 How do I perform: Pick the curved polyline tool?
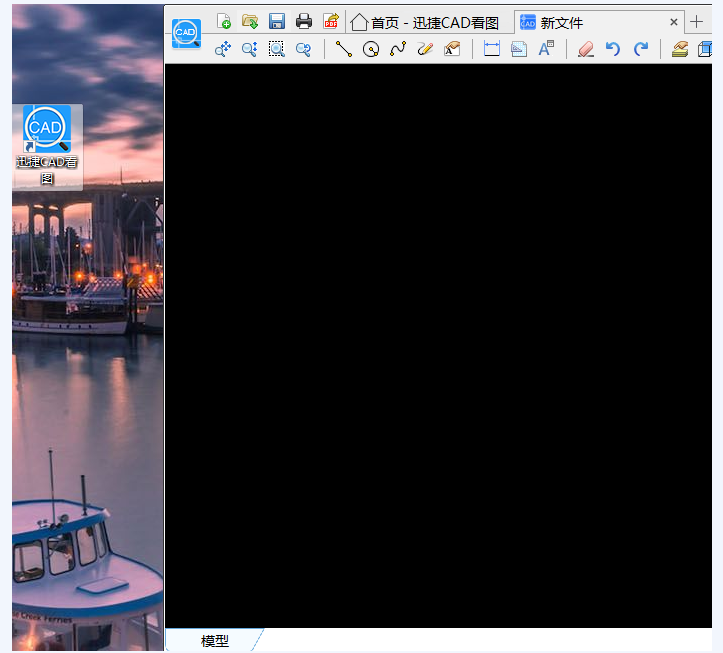click(x=398, y=49)
